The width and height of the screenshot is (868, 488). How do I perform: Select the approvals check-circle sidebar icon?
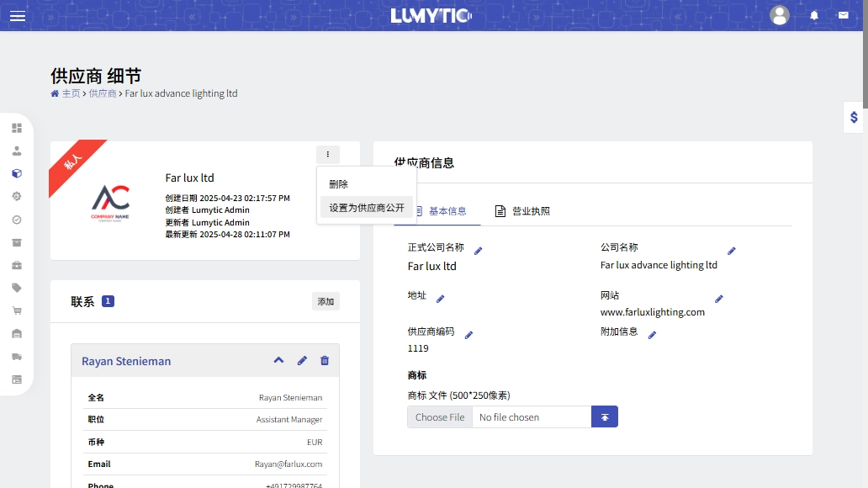point(19,220)
